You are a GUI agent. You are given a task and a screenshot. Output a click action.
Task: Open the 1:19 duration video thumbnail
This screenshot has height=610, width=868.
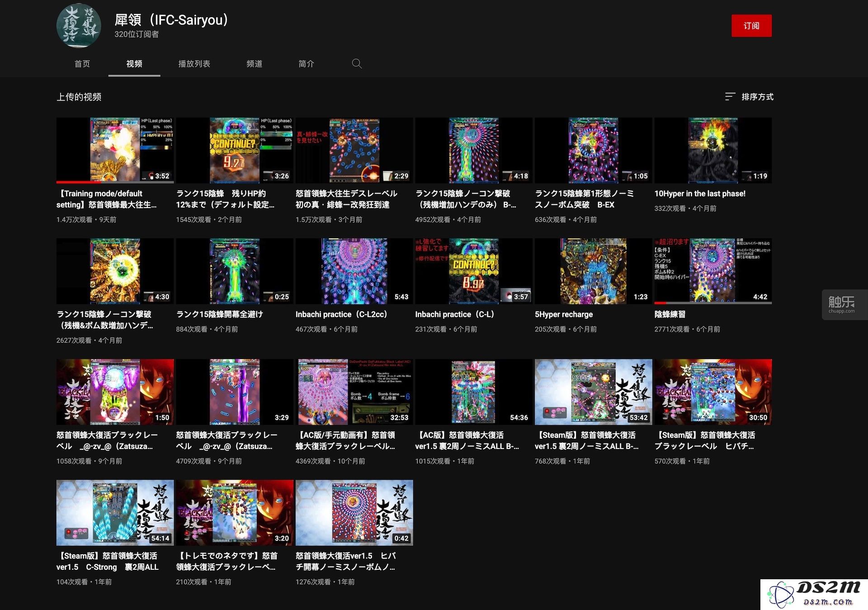pyautogui.click(x=713, y=150)
